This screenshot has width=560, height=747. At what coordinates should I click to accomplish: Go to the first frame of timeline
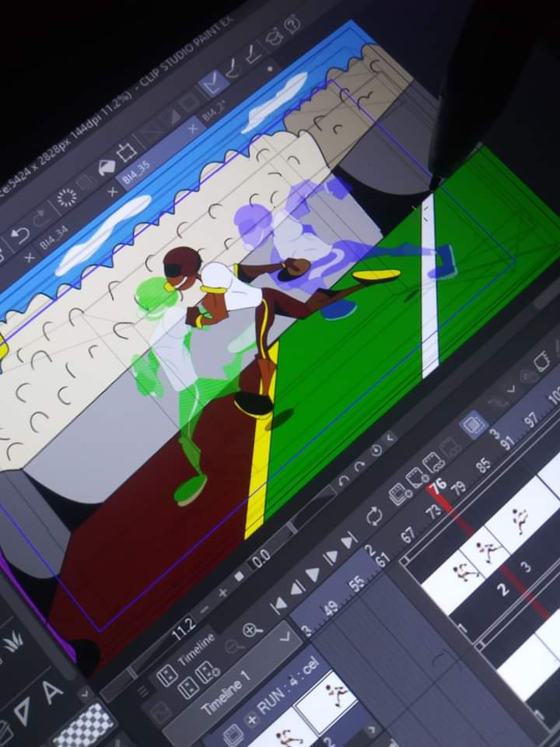coord(278,605)
